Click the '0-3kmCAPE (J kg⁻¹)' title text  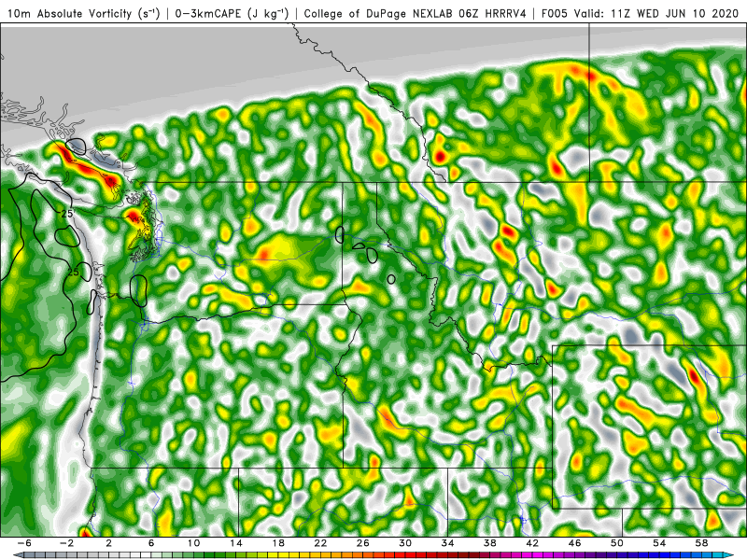[x=232, y=14]
